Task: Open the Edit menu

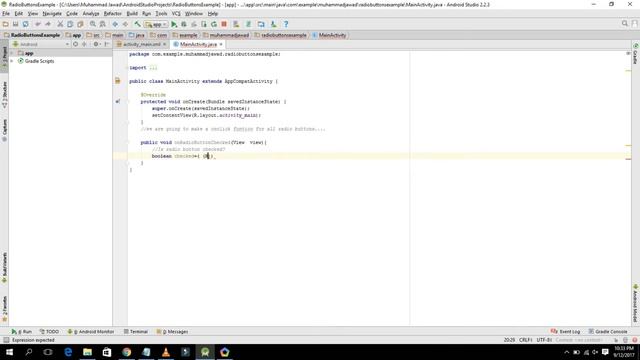Action: 19,13
